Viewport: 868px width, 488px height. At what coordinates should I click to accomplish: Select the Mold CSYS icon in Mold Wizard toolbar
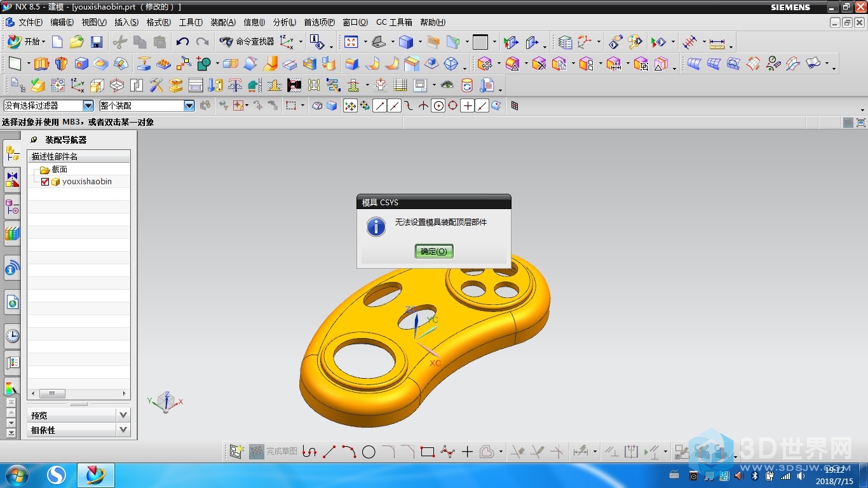click(78, 85)
